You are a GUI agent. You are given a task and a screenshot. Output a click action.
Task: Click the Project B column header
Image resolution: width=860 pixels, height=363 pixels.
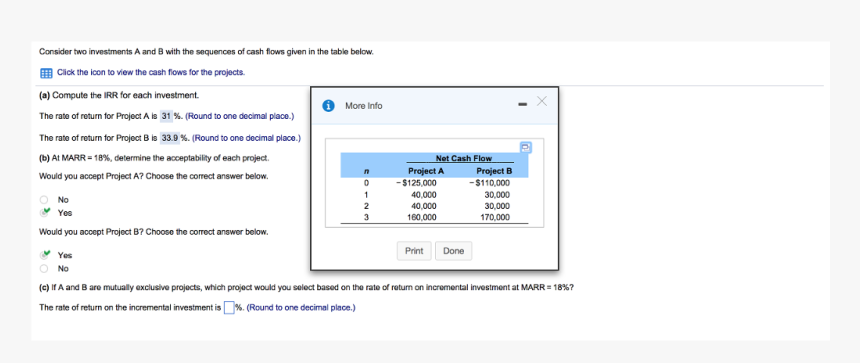(x=494, y=171)
